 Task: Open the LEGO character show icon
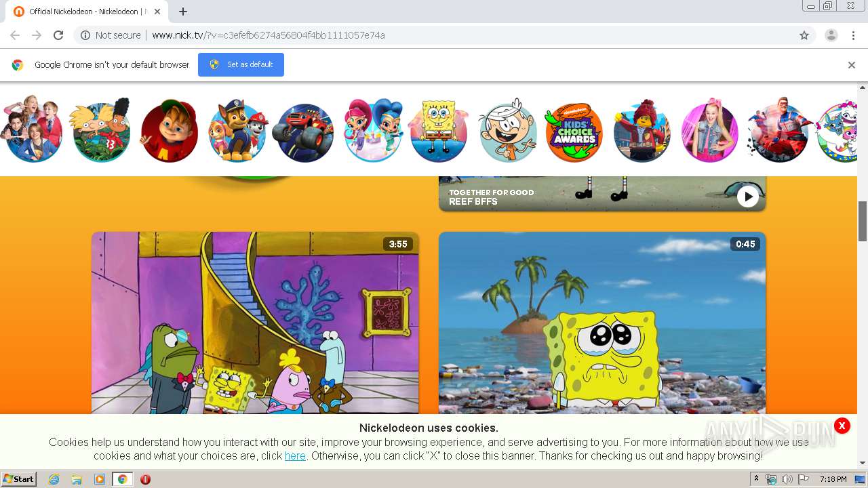(642, 131)
